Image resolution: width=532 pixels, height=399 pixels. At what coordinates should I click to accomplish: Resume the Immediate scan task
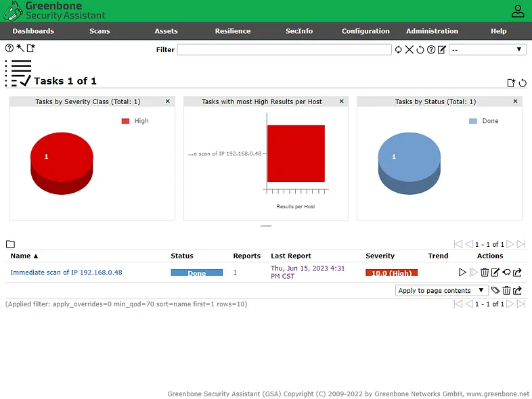pyautogui.click(x=473, y=273)
